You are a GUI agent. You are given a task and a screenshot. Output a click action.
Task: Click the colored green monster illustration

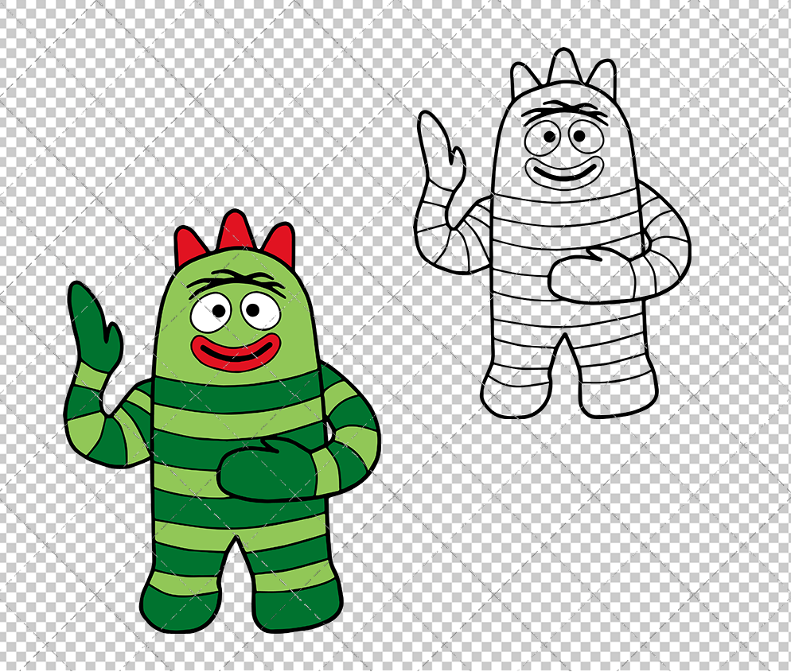click(x=222, y=421)
